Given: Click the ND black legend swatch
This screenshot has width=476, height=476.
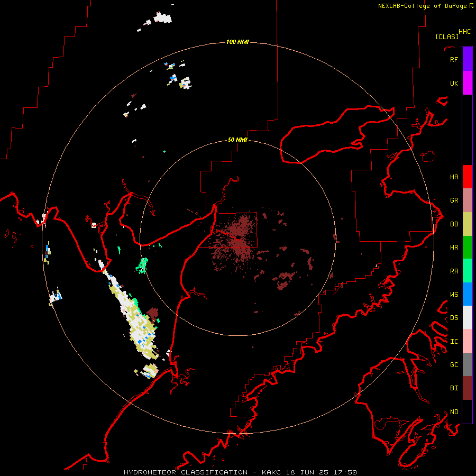Looking at the screenshot, I should coord(467,411).
